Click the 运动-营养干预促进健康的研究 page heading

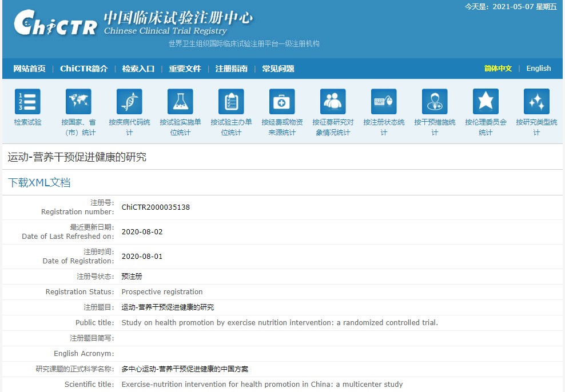point(77,157)
